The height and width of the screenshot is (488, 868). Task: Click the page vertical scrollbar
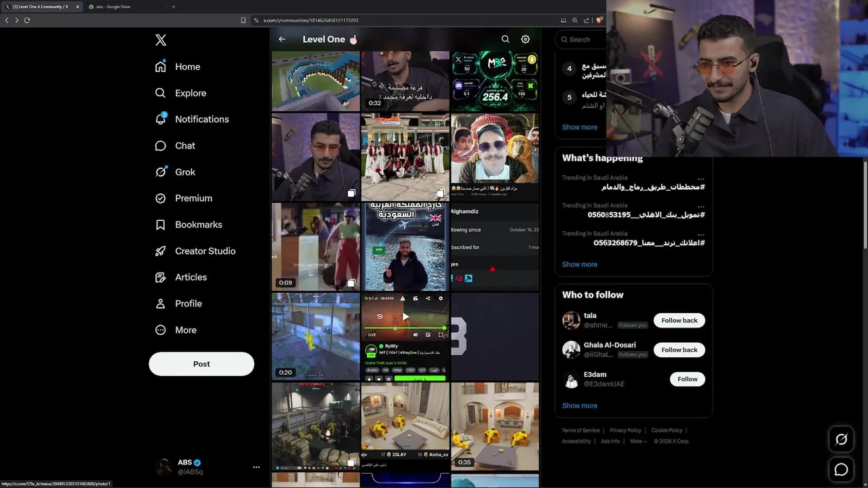(865, 204)
